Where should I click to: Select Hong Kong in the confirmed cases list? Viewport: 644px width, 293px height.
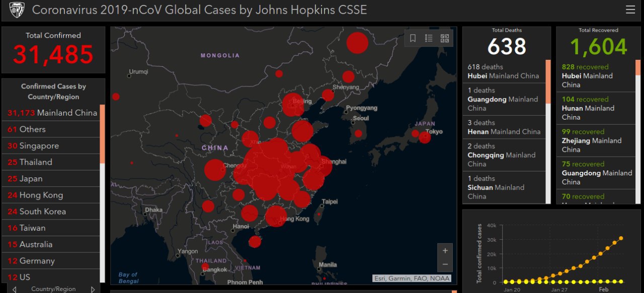pos(51,195)
